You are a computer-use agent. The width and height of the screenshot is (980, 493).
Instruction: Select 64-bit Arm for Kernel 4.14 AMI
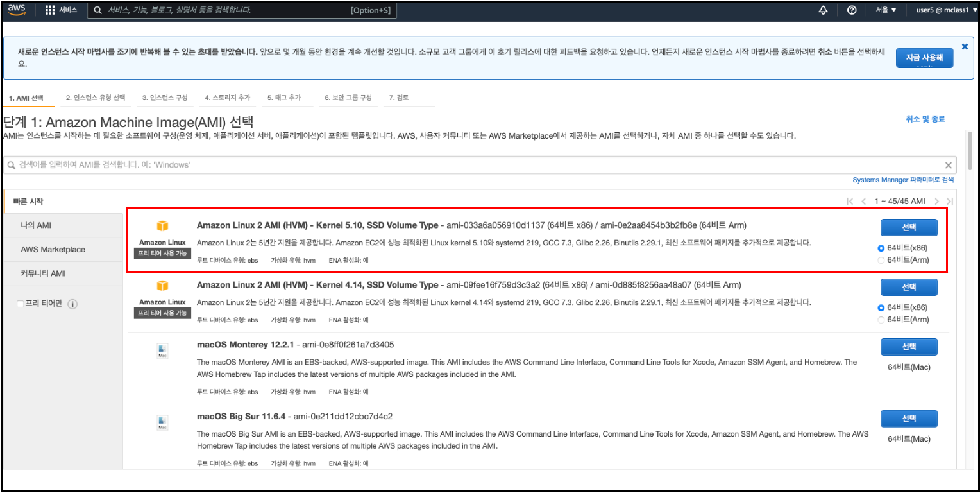881,319
